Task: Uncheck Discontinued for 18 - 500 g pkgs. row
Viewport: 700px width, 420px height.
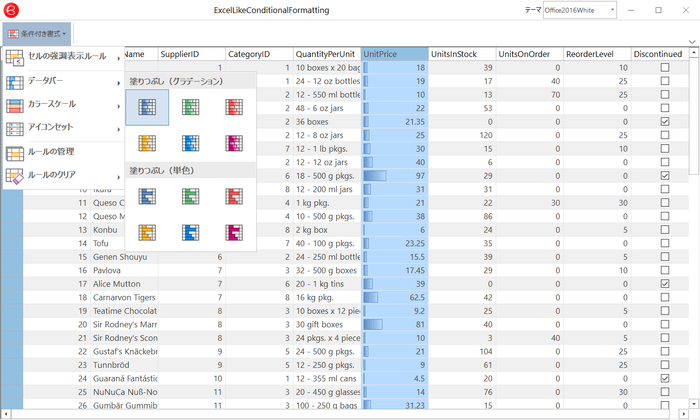Action: [665, 175]
